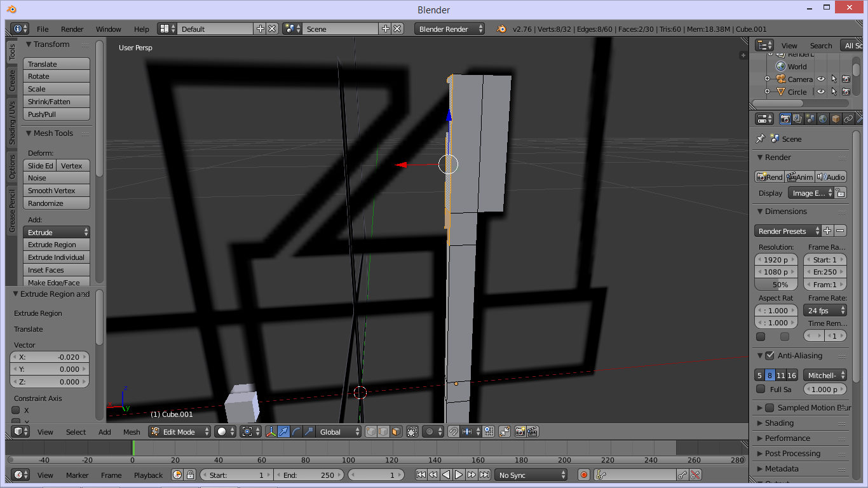868x488 pixels.
Task: Open the info editor type selector
Action: coord(20,29)
